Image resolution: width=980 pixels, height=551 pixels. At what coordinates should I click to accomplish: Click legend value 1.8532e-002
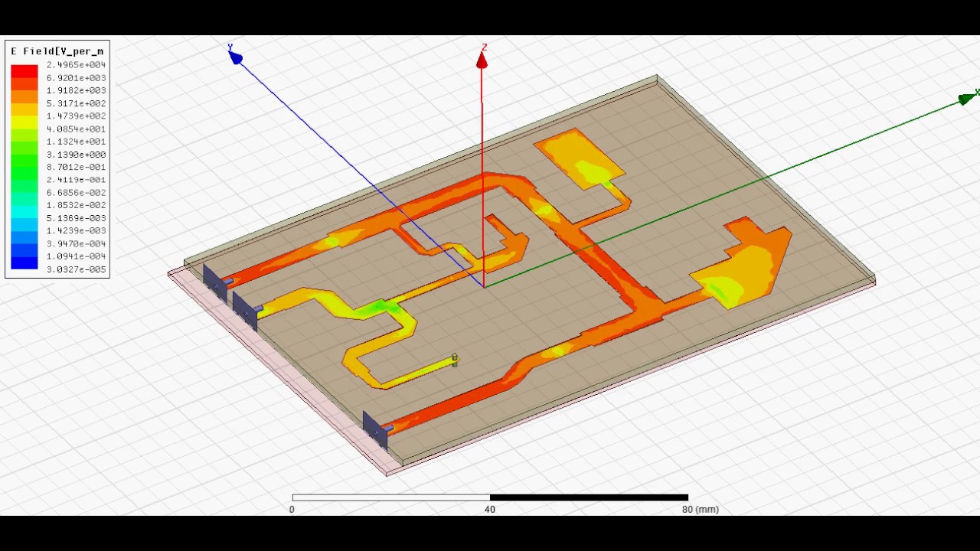click(76, 205)
